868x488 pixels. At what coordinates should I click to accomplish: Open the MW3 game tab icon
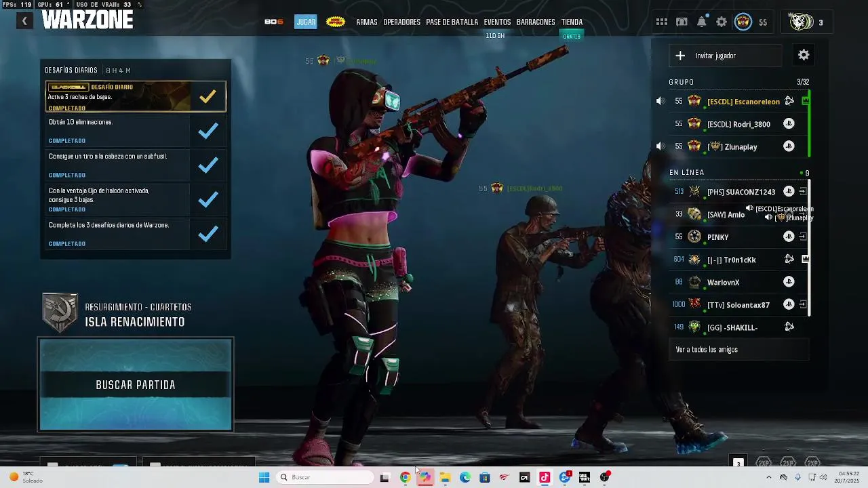click(336, 22)
